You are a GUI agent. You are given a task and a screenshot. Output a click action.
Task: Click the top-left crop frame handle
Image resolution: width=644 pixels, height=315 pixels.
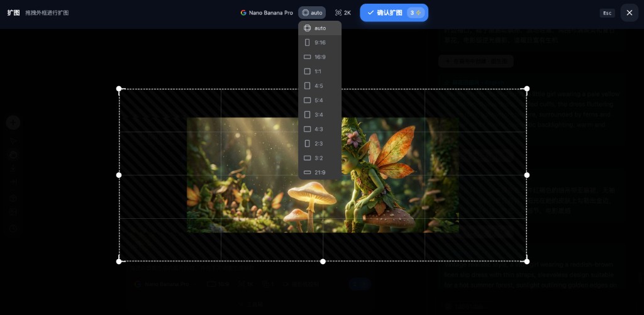(119, 89)
